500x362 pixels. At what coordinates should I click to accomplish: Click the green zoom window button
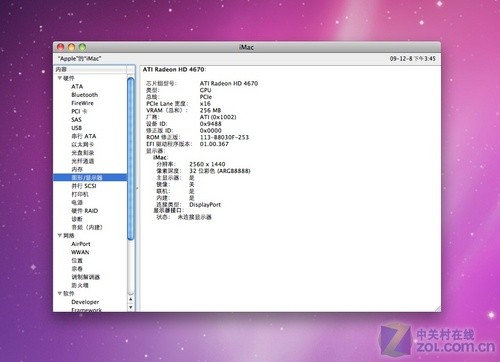(x=82, y=47)
